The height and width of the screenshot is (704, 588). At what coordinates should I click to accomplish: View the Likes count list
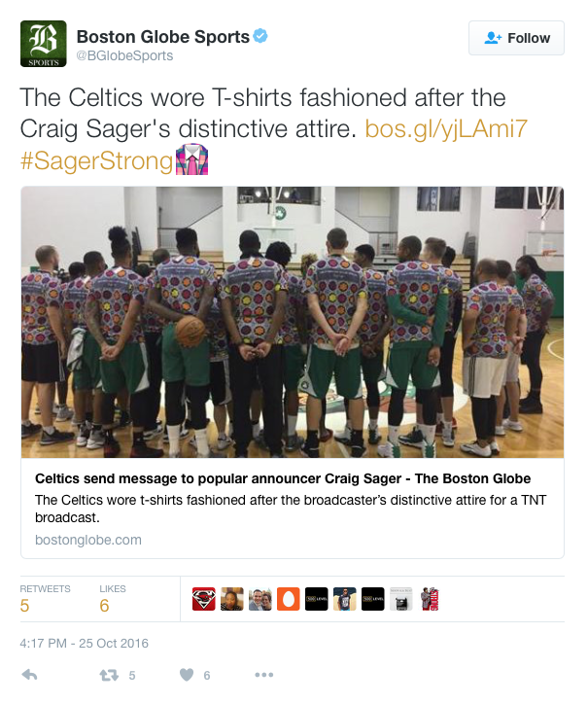point(113,599)
